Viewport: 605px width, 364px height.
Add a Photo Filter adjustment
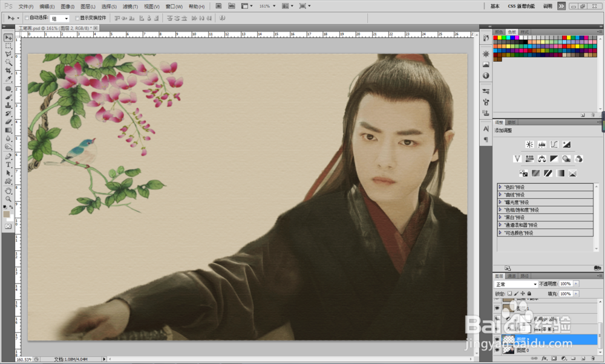point(566,158)
